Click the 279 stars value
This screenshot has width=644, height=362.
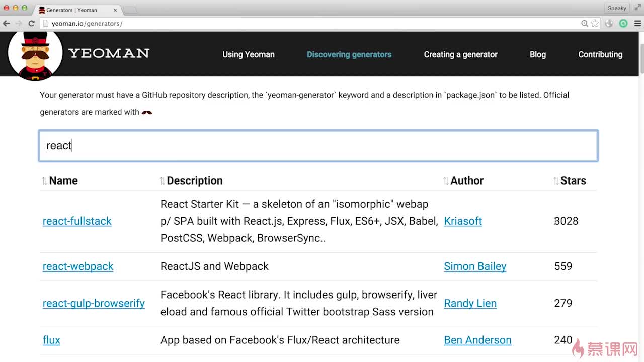563,303
